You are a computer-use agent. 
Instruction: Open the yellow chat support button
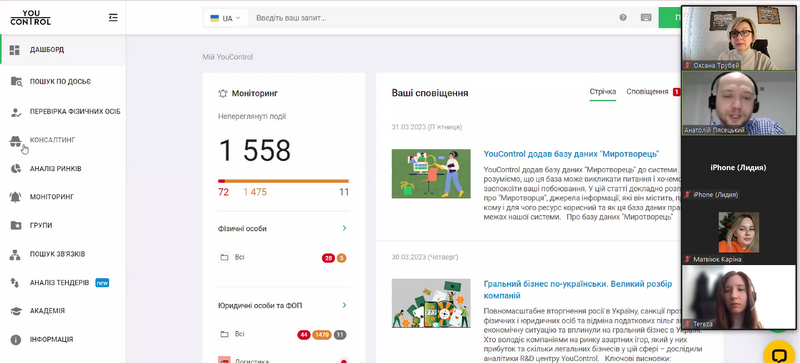click(779, 355)
